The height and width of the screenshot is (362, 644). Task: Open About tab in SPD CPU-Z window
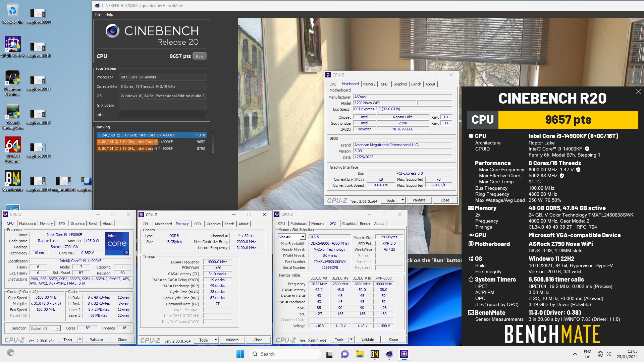[x=379, y=224]
